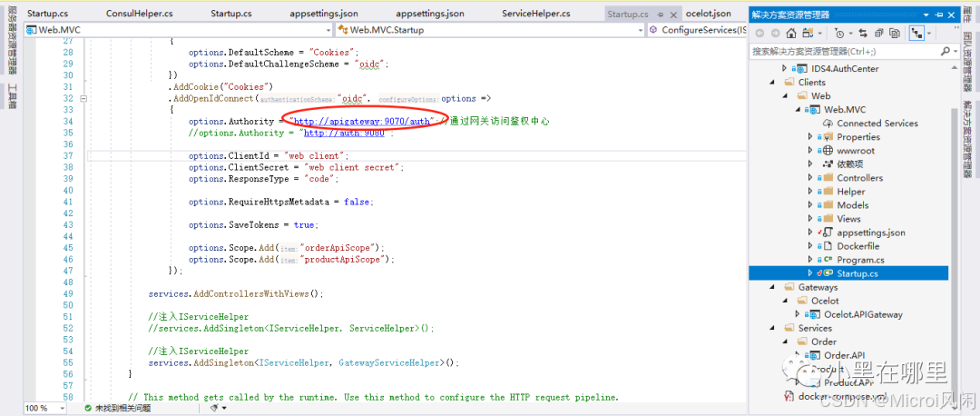Click the Forward navigation arrow in Solution Explorer
This screenshot has height=416, width=980.
(775, 33)
